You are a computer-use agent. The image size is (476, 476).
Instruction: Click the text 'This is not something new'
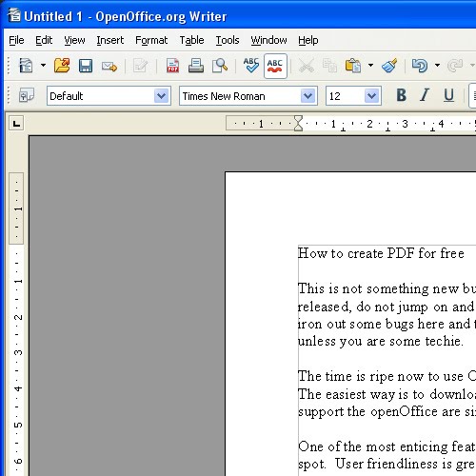click(379, 288)
